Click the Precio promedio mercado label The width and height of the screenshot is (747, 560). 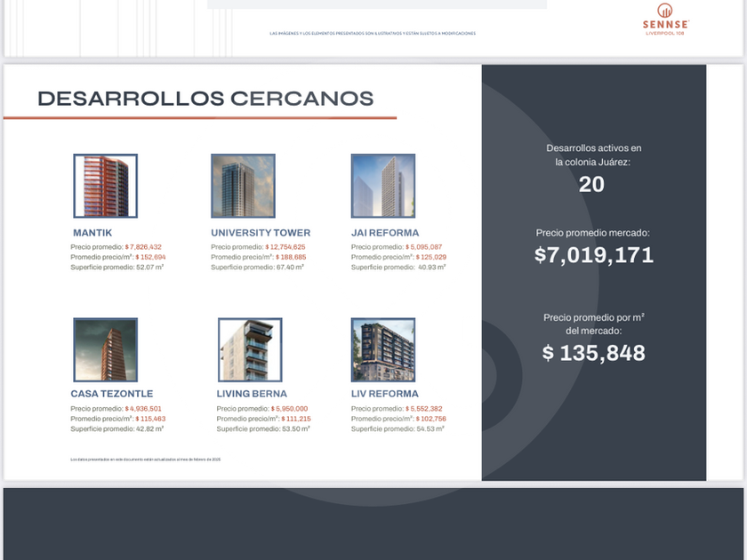tap(592, 233)
